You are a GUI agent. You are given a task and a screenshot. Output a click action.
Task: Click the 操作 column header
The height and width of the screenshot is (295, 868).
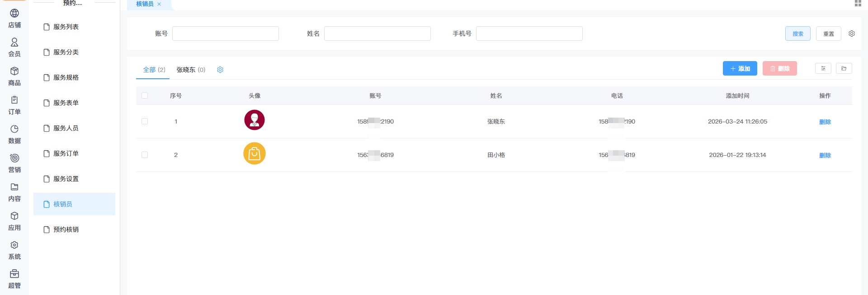click(x=825, y=95)
